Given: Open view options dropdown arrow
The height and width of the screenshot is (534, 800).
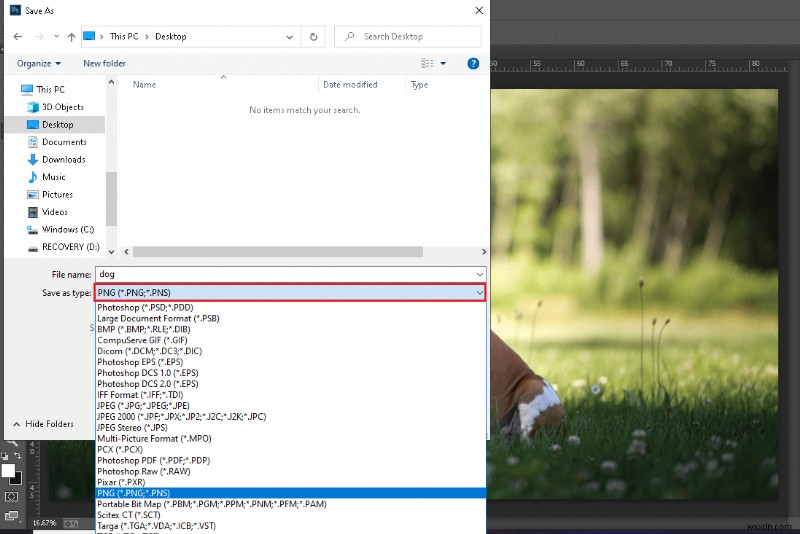Looking at the screenshot, I should point(443,64).
